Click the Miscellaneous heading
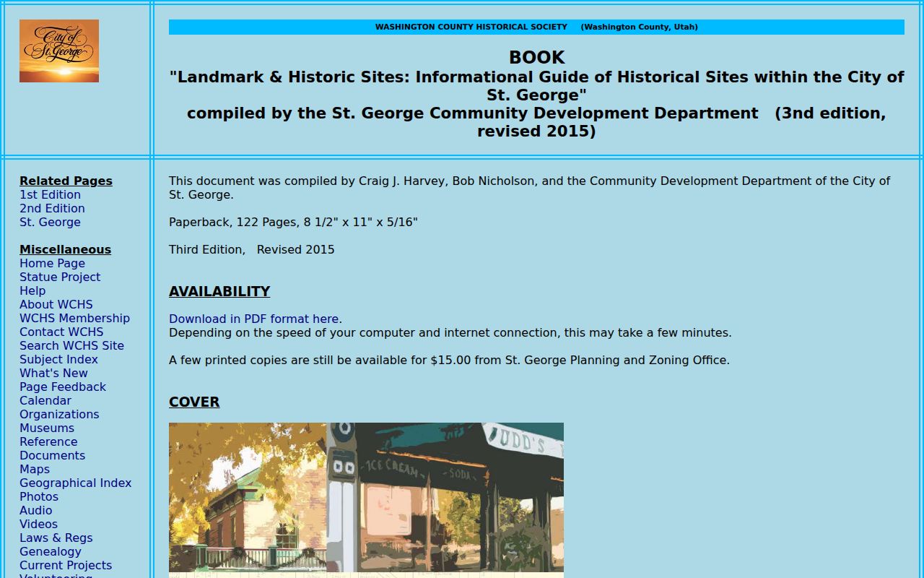This screenshot has height=578, width=924. click(65, 249)
